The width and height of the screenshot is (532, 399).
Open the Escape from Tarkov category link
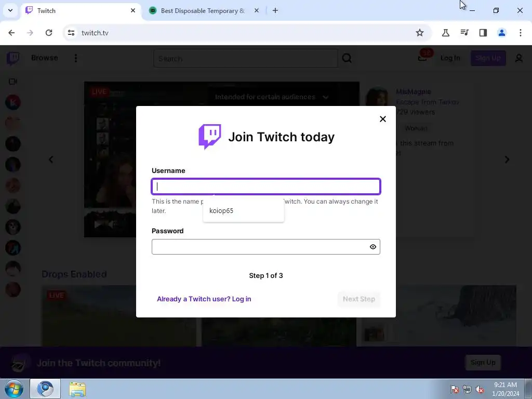[x=428, y=102]
